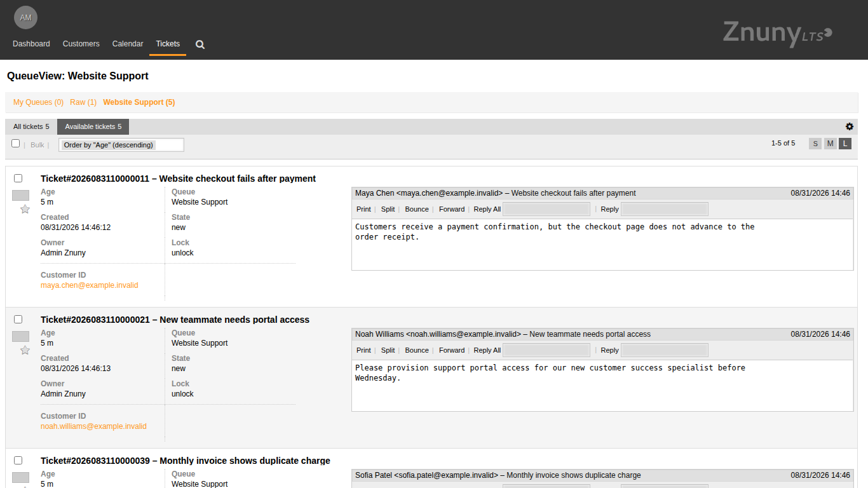Click Sofia Patel article header line

tap(602, 475)
